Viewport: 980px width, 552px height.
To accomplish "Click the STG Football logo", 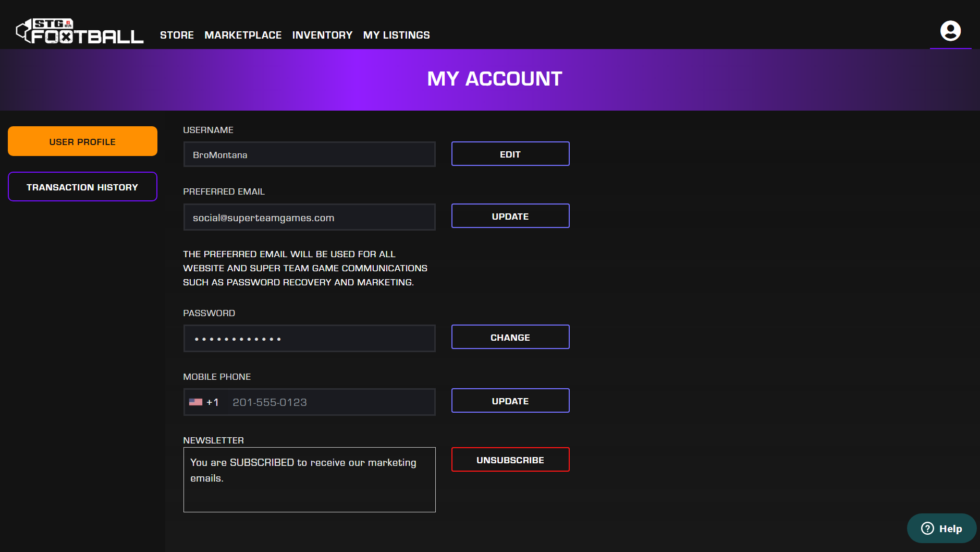I will [x=80, y=32].
